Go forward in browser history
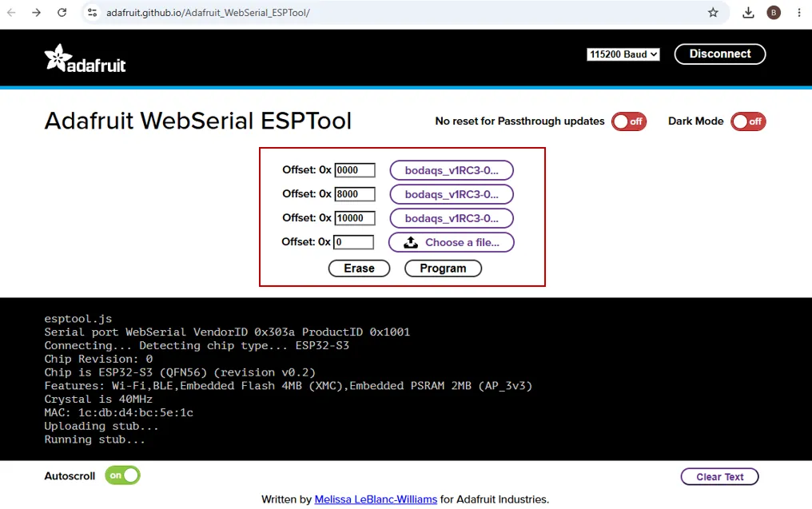This screenshot has width=812, height=509. (x=36, y=13)
